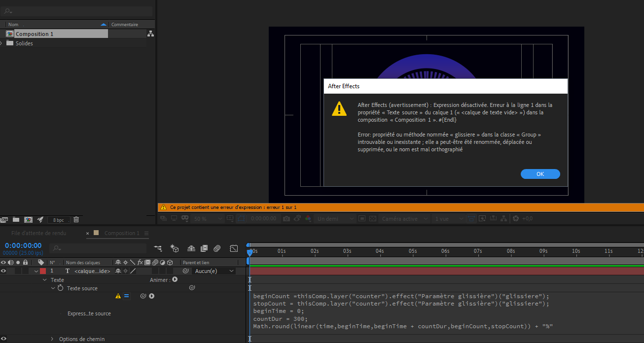Click the 05s mark on the time ruler
This screenshot has width=644, height=343.
pos(413,251)
